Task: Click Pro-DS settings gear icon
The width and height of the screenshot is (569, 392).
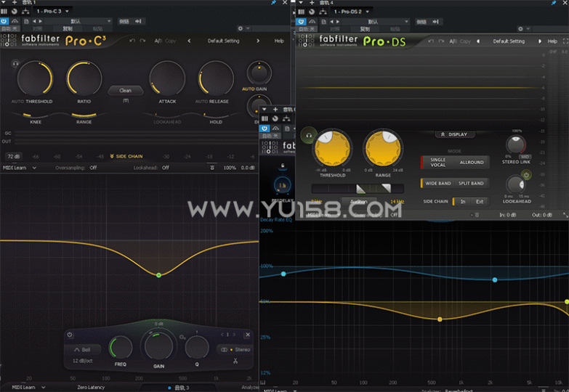Action: (x=520, y=28)
